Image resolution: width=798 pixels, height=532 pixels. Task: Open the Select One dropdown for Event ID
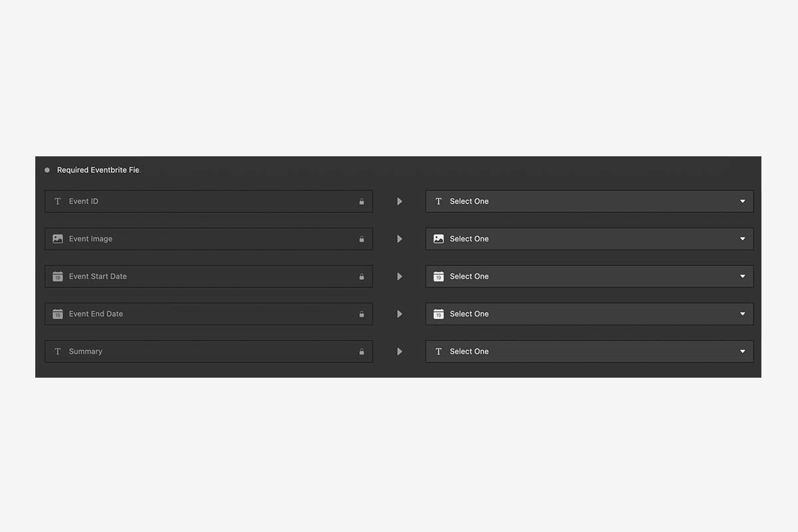[x=589, y=201]
